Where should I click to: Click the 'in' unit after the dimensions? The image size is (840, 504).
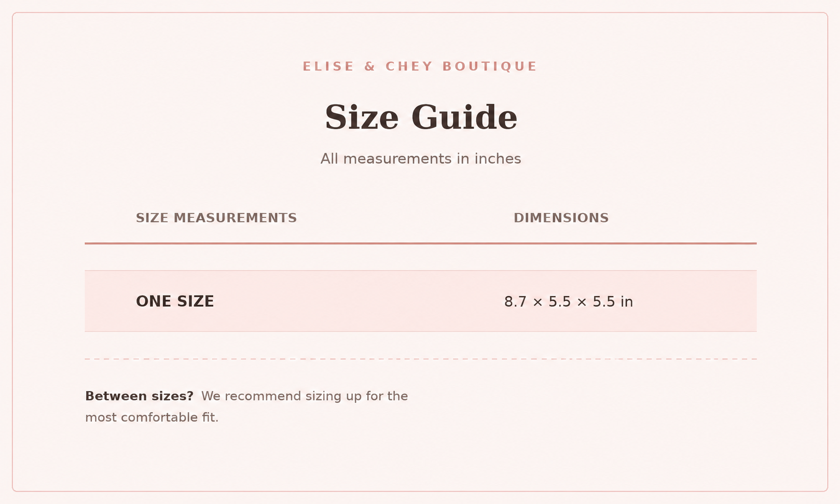point(627,302)
